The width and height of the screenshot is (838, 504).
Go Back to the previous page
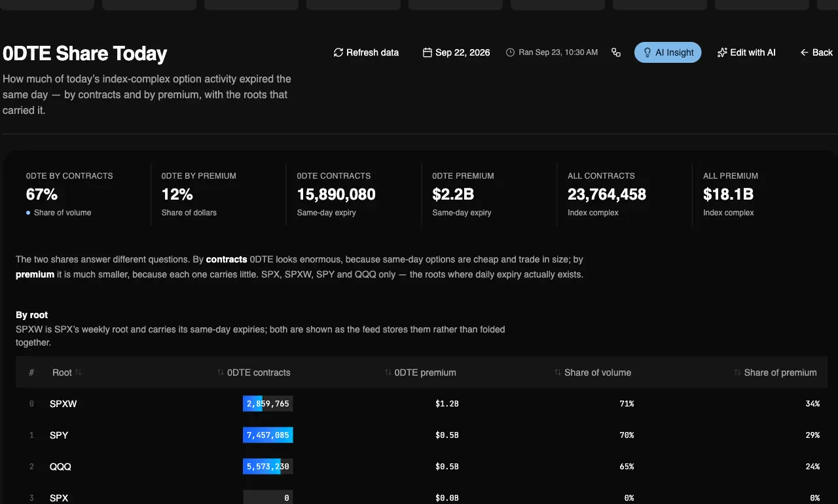pos(816,52)
